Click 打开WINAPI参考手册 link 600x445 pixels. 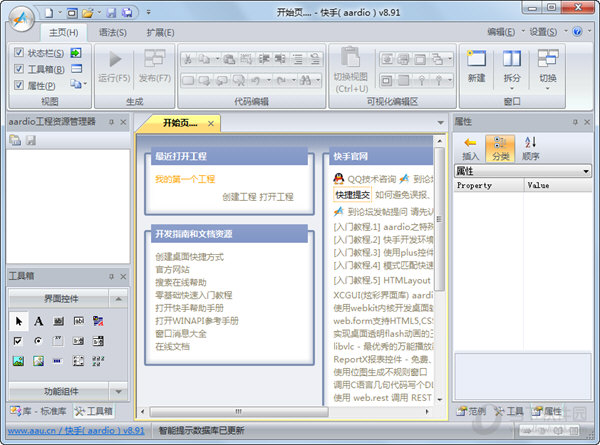197,321
